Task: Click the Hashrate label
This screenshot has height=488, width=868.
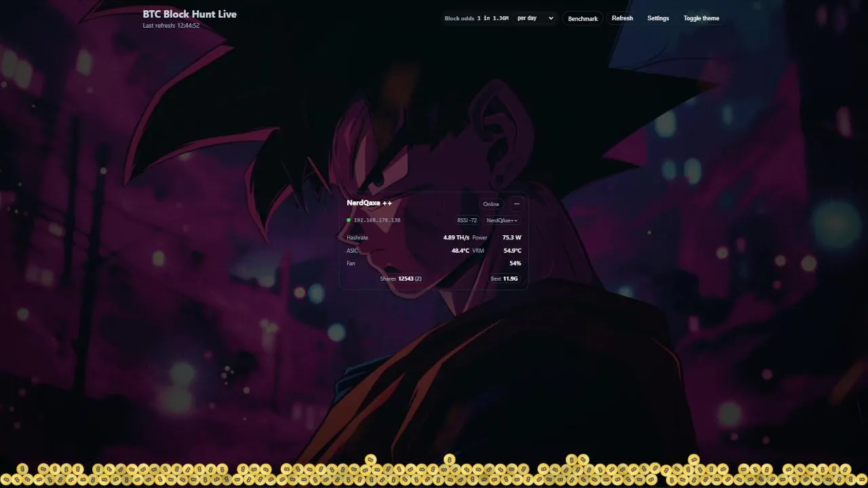Action: pyautogui.click(x=357, y=238)
